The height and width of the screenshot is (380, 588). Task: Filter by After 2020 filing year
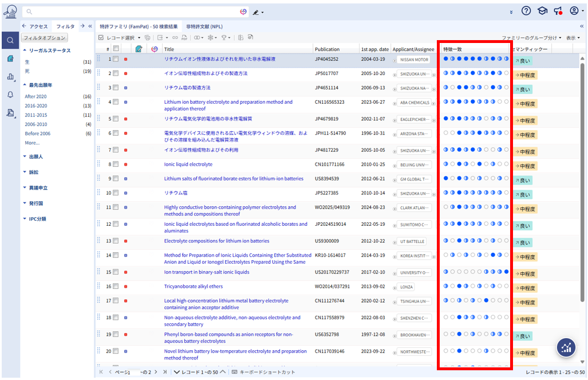coord(35,96)
